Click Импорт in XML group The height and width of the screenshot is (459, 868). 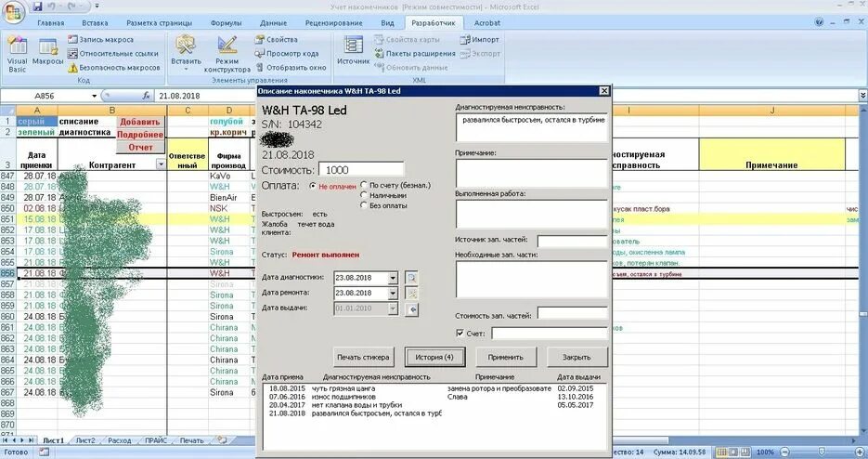click(479, 39)
